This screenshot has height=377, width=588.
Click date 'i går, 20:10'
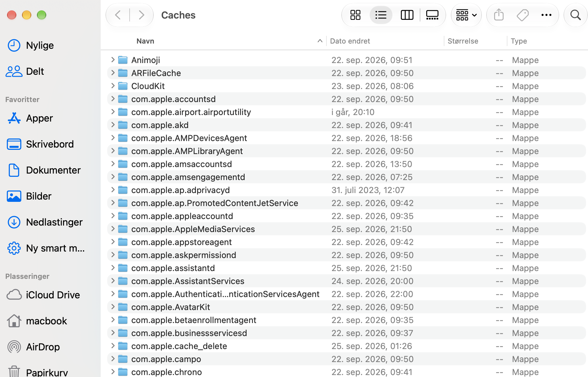(x=353, y=112)
